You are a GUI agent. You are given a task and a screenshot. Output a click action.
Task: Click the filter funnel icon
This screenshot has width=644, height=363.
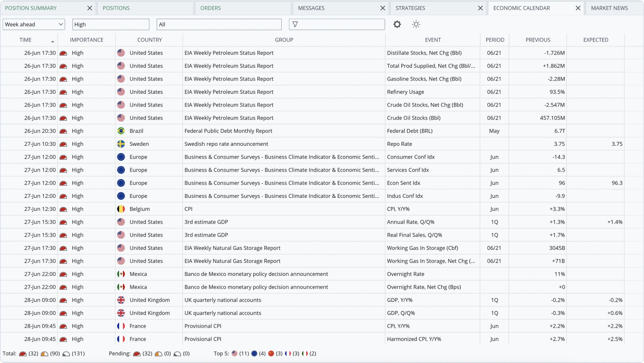click(295, 24)
